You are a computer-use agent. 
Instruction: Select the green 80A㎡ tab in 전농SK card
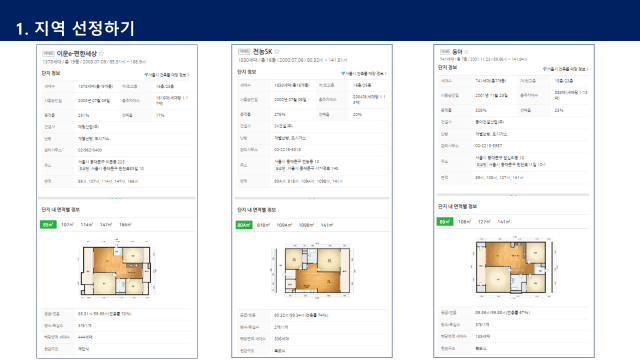tap(244, 225)
